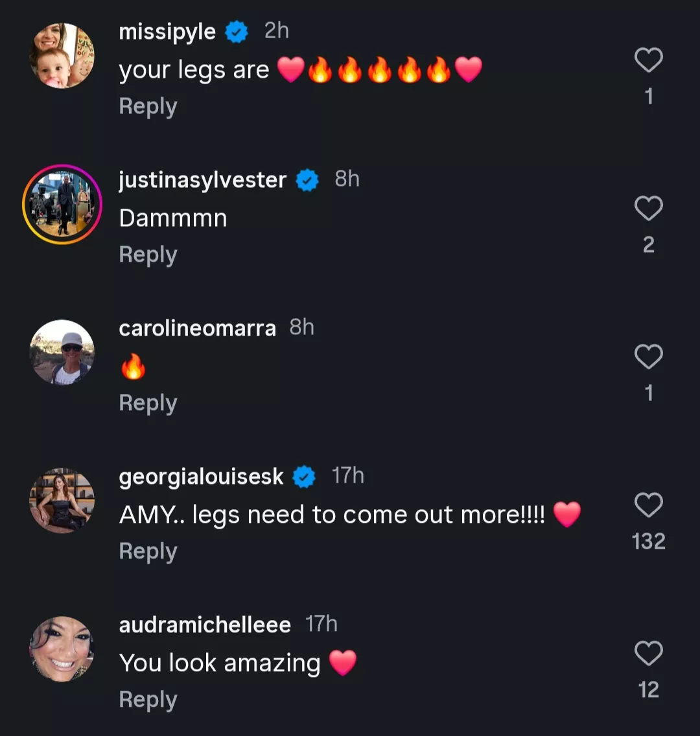
Task: Reply to missipyle's comment
Action: click(148, 106)
